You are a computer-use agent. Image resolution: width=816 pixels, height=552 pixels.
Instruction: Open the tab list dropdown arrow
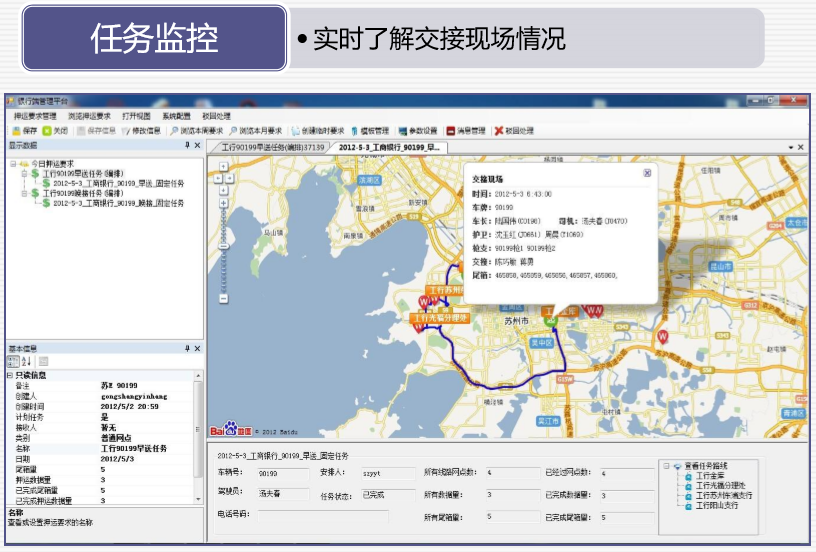click(x=790, y=148)
